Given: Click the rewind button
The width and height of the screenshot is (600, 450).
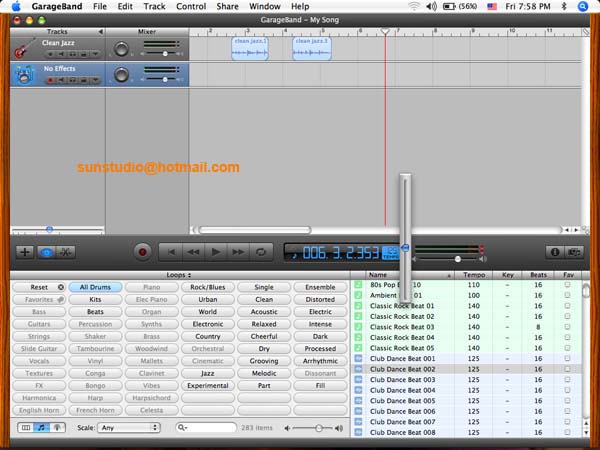Looking at the screenshot, I should (193, 252).
